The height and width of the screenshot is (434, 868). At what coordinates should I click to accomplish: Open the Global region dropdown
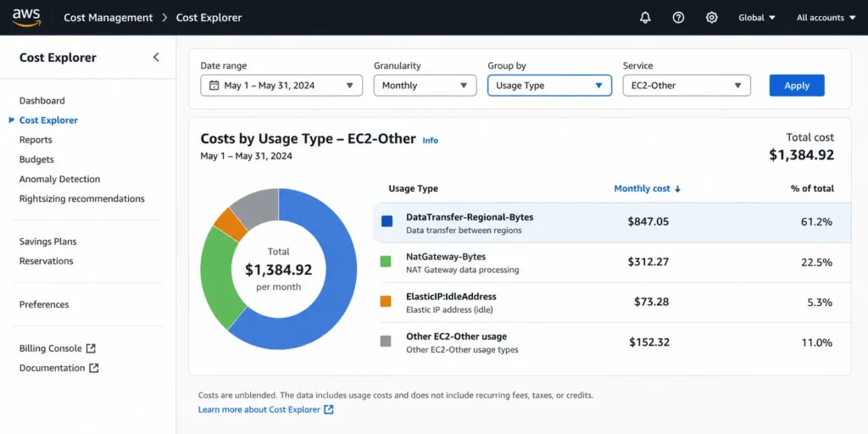pyautogui.click(x=757, y=18)
